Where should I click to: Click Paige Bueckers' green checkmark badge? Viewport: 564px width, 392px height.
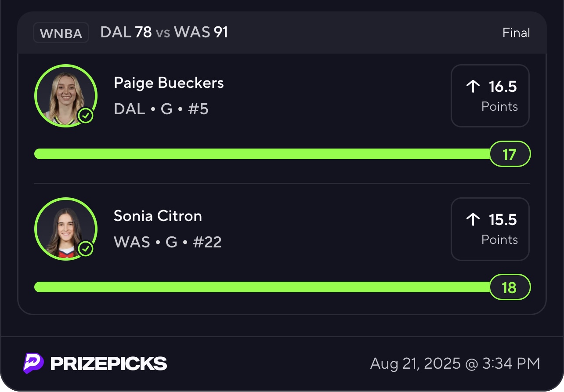(86, 116)
